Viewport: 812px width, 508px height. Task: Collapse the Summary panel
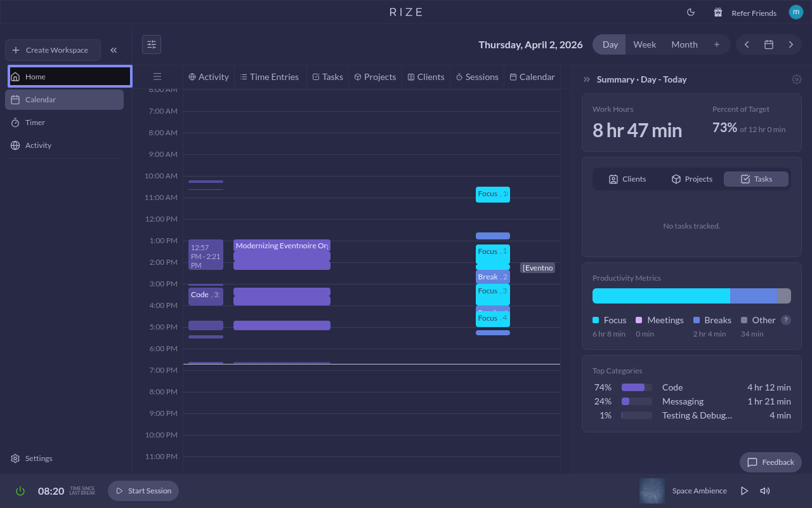click(587, 79)
